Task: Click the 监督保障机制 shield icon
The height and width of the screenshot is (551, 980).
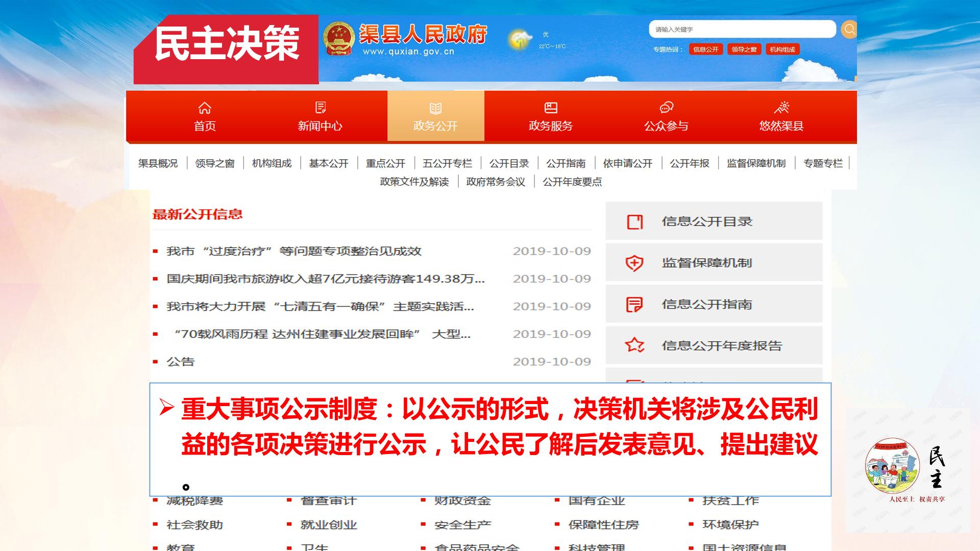Action: [634, 263]
